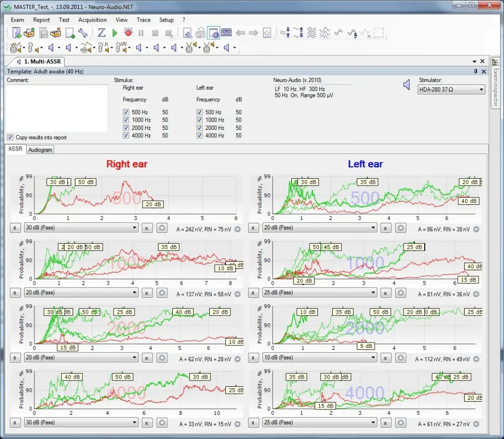Switch to the Audiogram tab
Image resolution: width=504 pixels, height=439 pixels.
click(x=40, y=150)
